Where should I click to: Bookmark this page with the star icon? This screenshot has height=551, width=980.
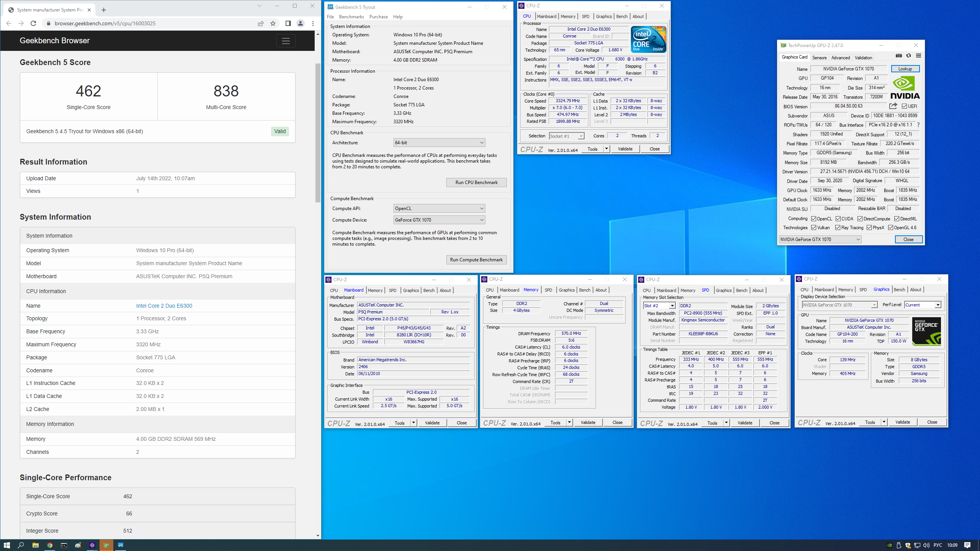273,23
